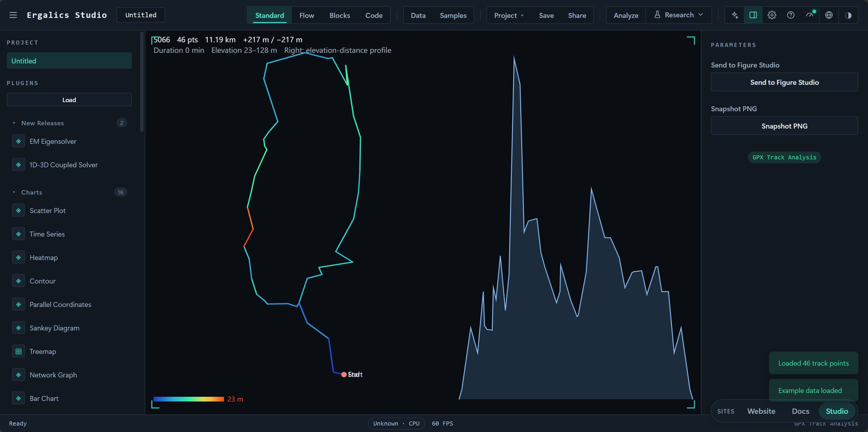
Task: Click the Snapshot PNG button
Action: coord(784,126)
